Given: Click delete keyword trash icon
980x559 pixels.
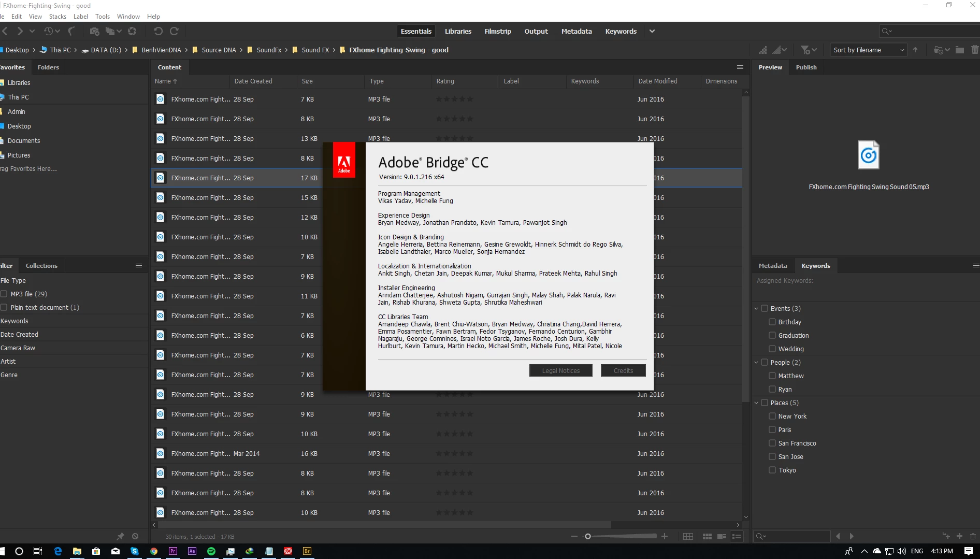Looking at the screenshot, I should (973, 536).
